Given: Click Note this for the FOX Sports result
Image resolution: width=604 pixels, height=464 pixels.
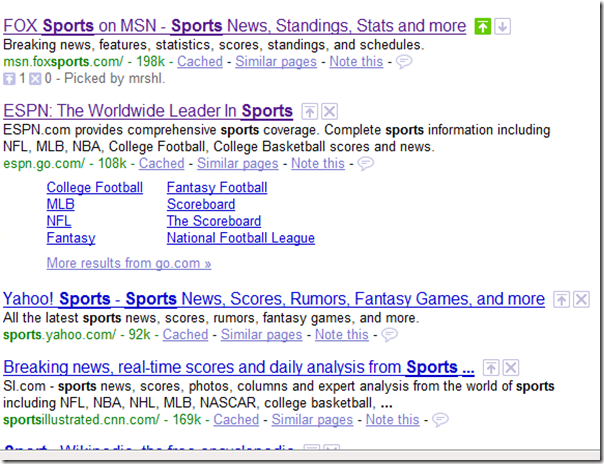Looking at the screenshot, I should pyautogui.click(x=356, y=62).
